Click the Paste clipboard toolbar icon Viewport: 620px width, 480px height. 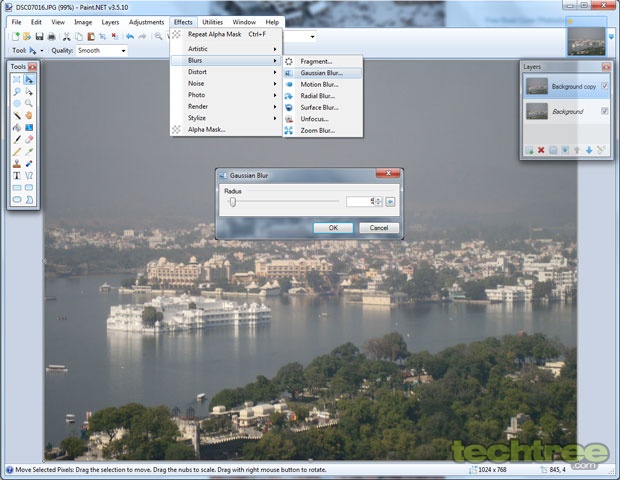tap(91, 37)
